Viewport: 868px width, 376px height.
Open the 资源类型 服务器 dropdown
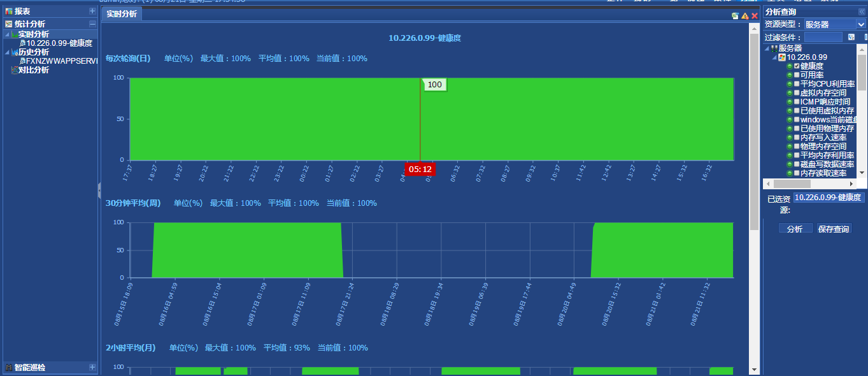tap(834, 24)
